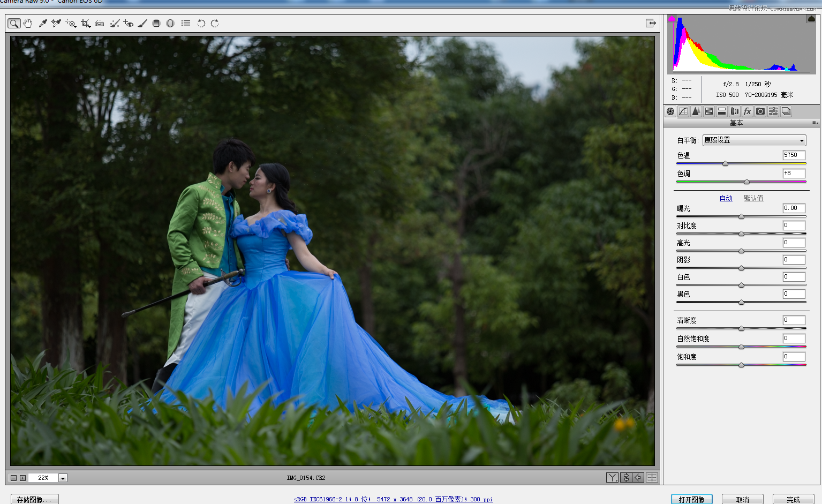Image resolution: width=822 pixels, height=504 pixels.
Task: Select the Targeted Adjustment tool
Action: 71,23
